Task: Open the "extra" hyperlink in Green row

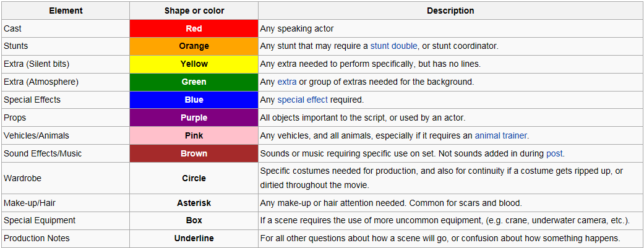Action: click(x=287, y=82)
